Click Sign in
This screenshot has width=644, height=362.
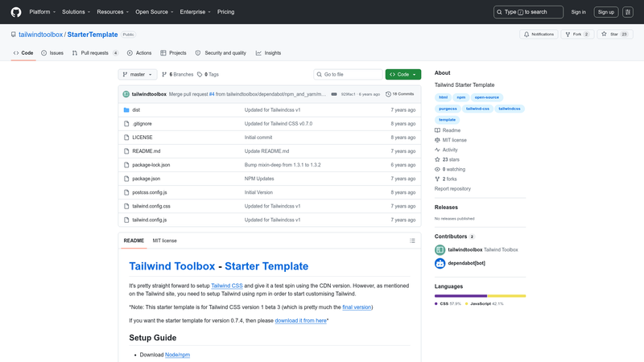(578, 12)
